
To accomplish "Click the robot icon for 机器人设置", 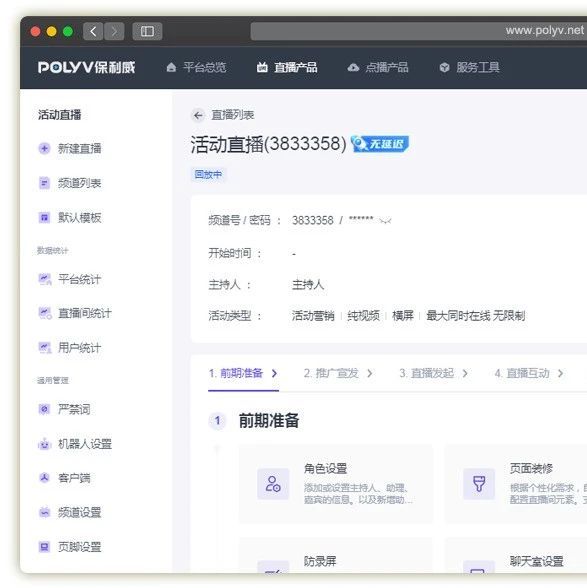I will (x=44, y=444).
